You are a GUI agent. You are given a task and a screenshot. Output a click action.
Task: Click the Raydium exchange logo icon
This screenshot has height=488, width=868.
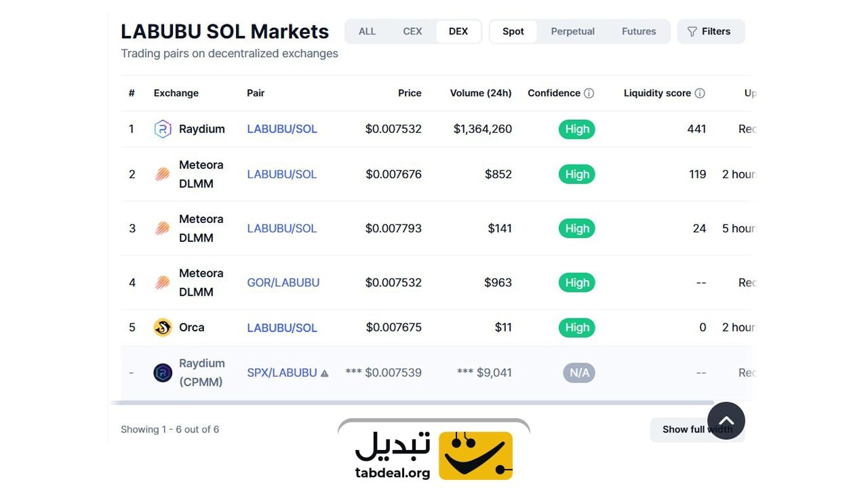point(163,129)
